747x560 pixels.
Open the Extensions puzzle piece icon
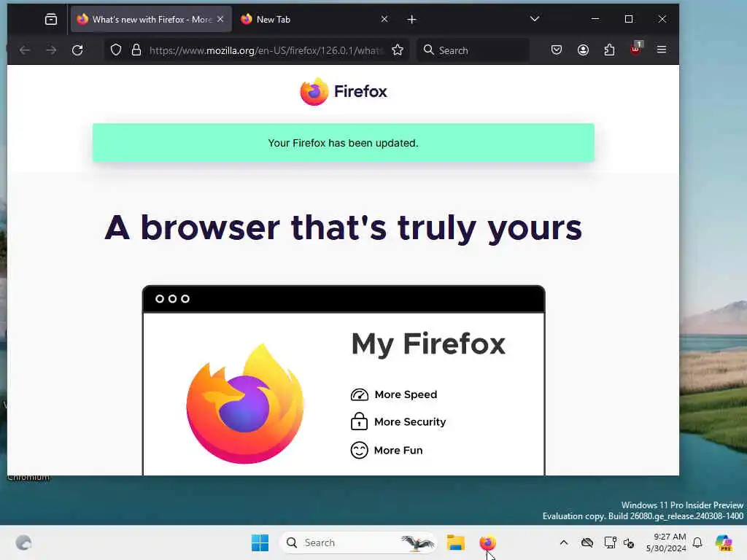click(609, 50)
